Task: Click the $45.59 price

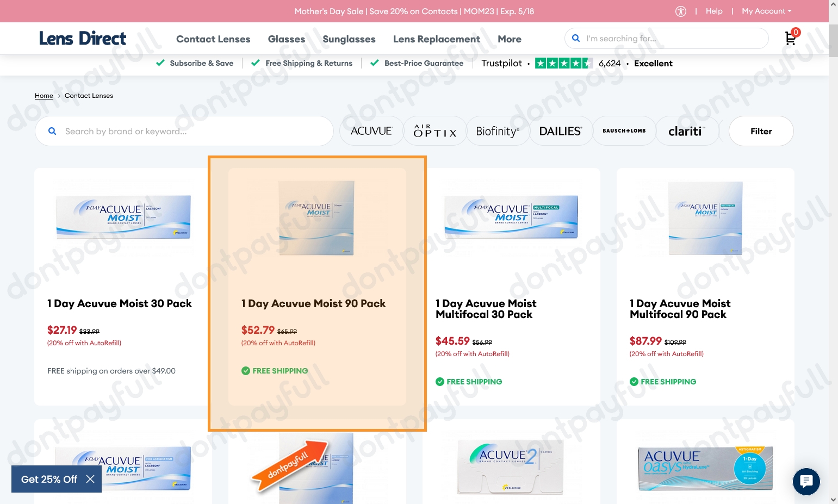Action: pyautogui.click(x=452, y=341)
